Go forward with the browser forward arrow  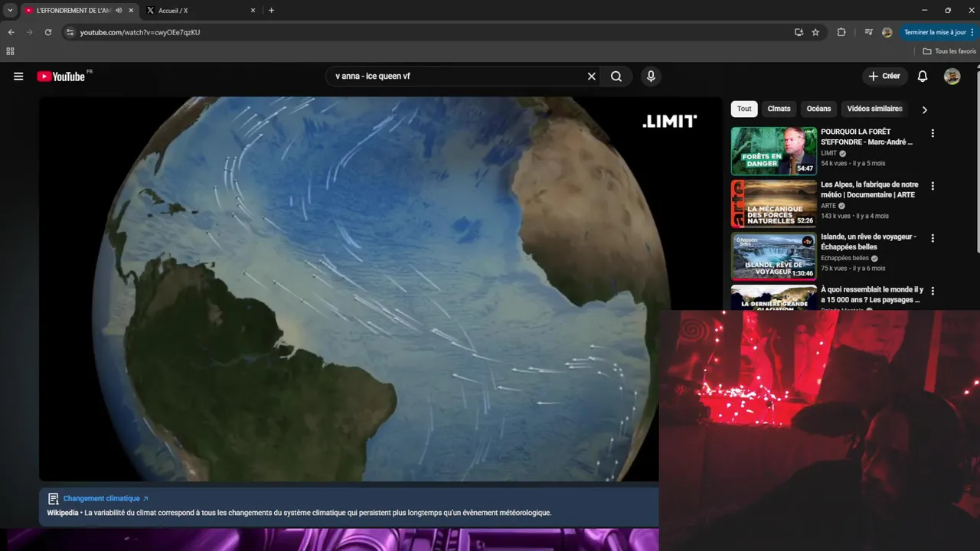coord(29,32)
